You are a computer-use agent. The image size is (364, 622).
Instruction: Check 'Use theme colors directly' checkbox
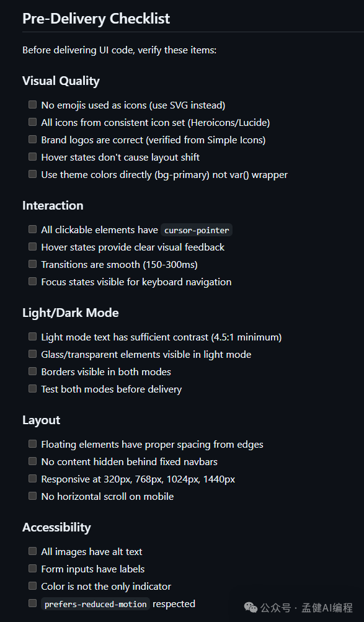(32, 174)
